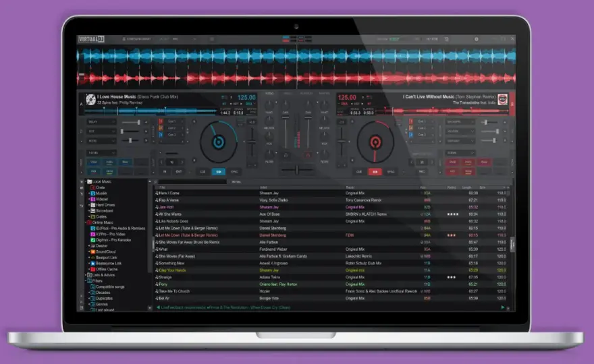Toggle the Vocal stem pad on right deck

(x=452, y=162)
